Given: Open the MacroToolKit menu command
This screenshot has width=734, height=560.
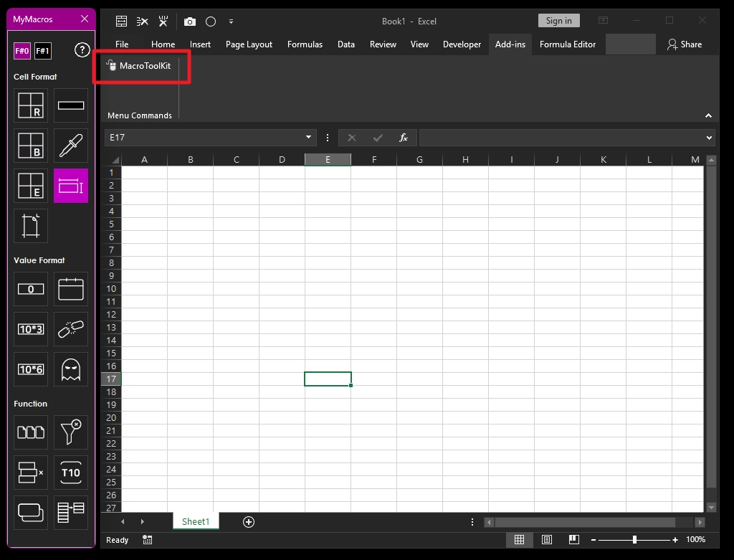Looking at the screenshot, I should point(138,65).
